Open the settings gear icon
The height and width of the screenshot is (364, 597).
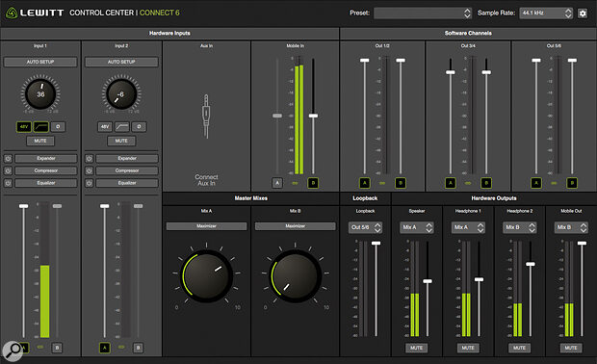point(583,13)
